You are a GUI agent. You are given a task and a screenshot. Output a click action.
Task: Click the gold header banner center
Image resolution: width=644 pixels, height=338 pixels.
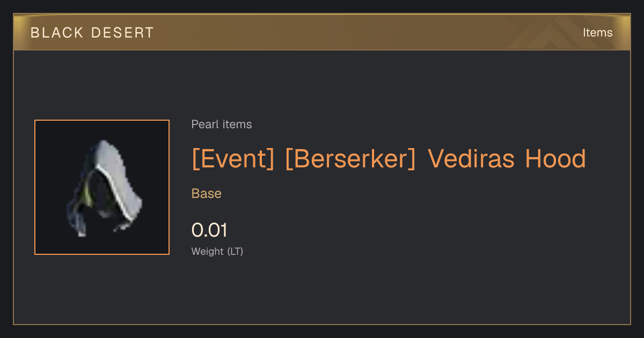[x=322, y=32]
